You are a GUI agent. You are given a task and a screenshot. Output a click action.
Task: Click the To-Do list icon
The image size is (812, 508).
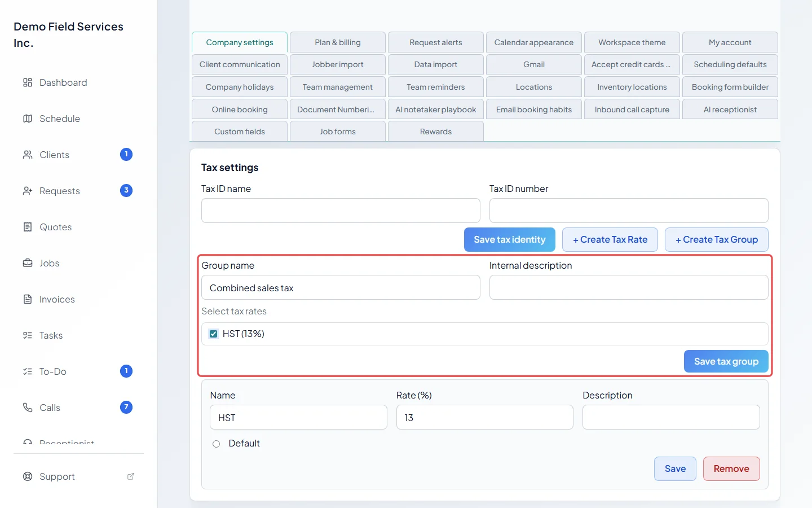coord(28,371)
